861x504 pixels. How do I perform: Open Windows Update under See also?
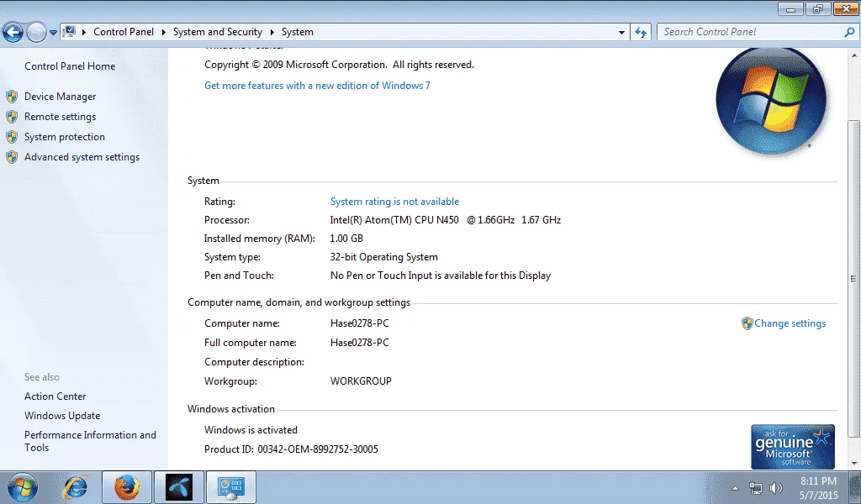[62, 416]
